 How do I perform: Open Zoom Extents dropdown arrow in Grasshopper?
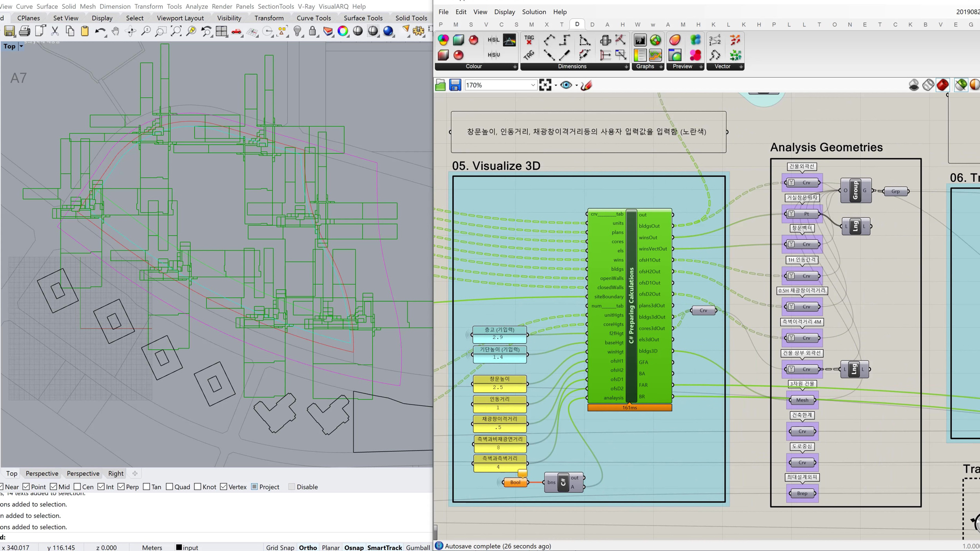(x=556, y=85)
